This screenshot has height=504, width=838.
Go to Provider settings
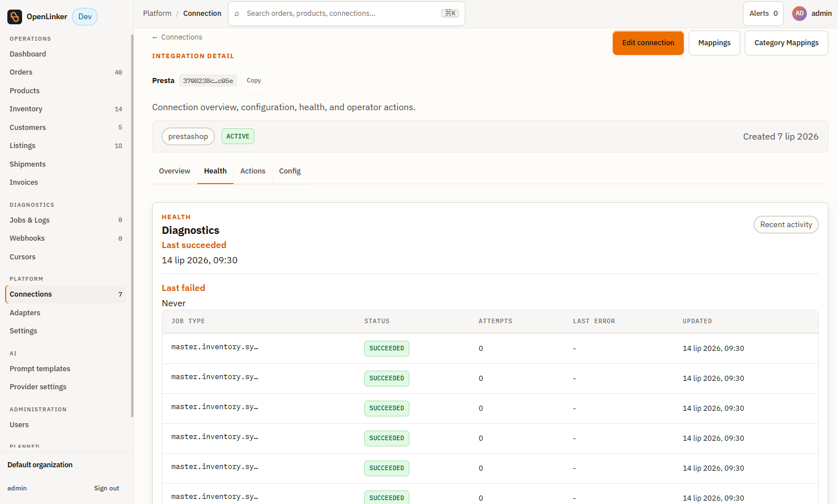click(x=66, y=387)
